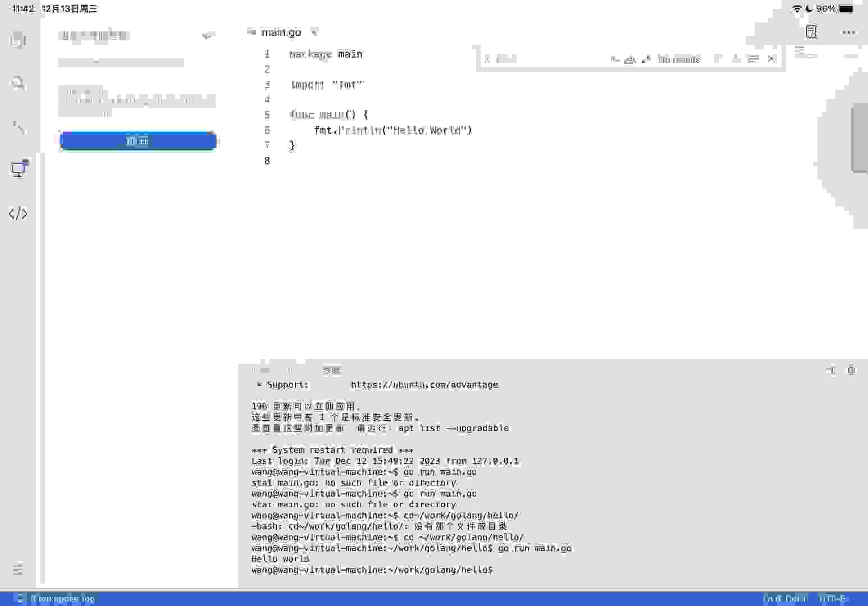The width and height of the screenshot is (868, 606).
Task: Open the document preview icon at top right
Action: [x=811, y=32]
